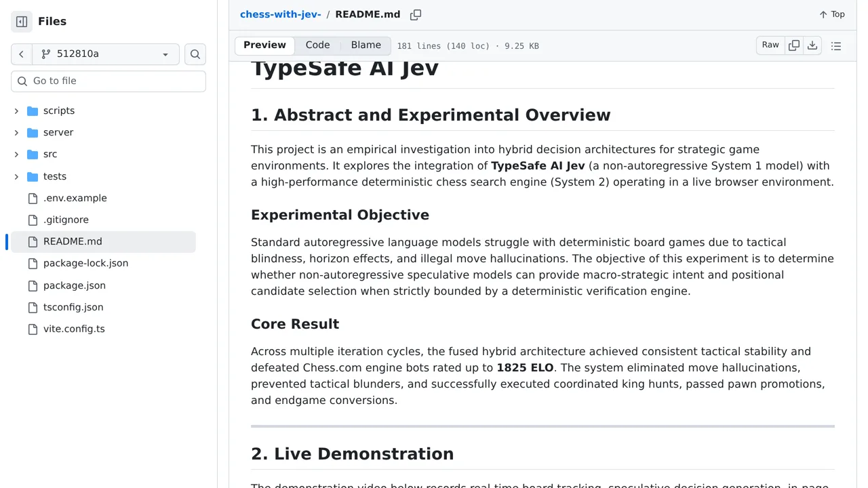This screenshot has width=868, height=488.
Task: Focus the Go to file input
Action: tap(108, 81)
